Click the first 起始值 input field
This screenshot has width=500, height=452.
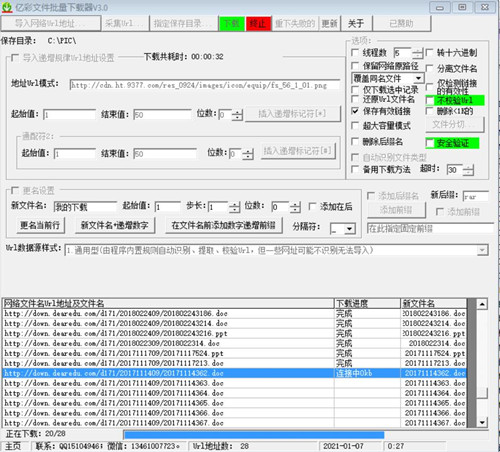pyautogui.click(x=69, y=115)
